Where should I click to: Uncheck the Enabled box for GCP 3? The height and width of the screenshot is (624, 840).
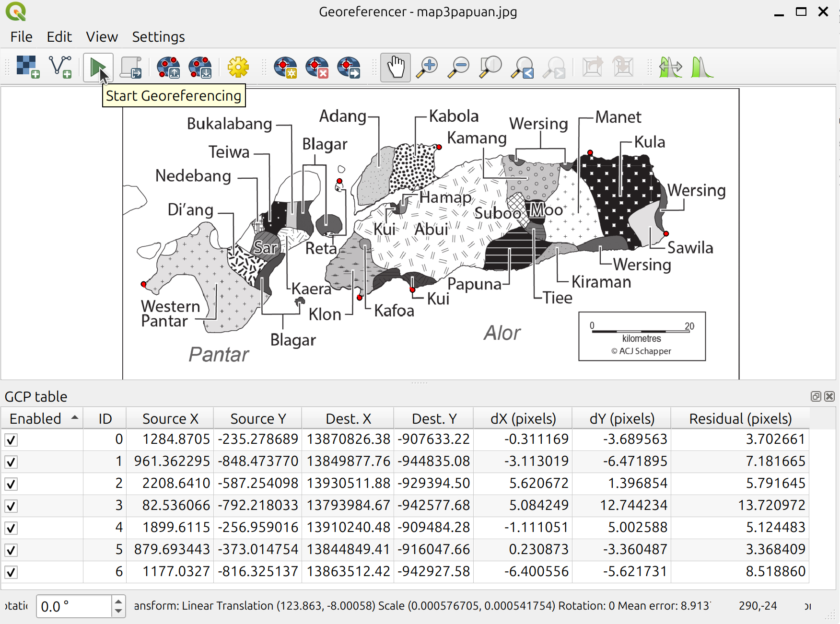click(x=11, y=506)
